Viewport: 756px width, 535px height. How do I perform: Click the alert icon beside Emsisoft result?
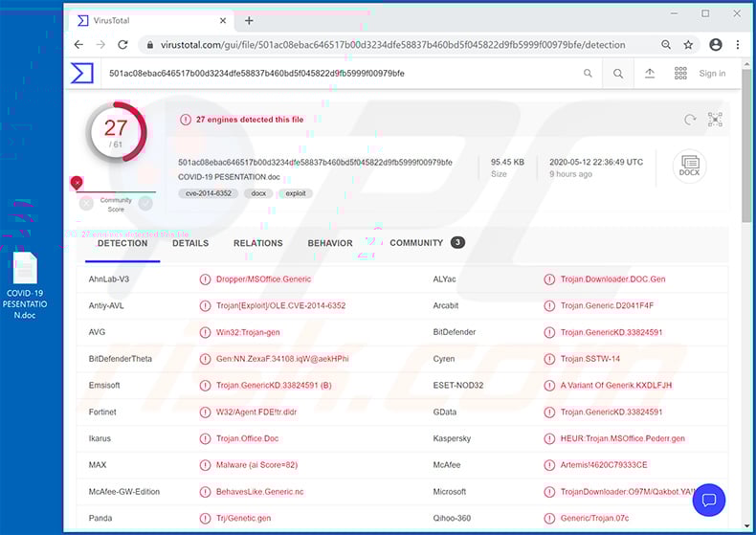(205, 386)
